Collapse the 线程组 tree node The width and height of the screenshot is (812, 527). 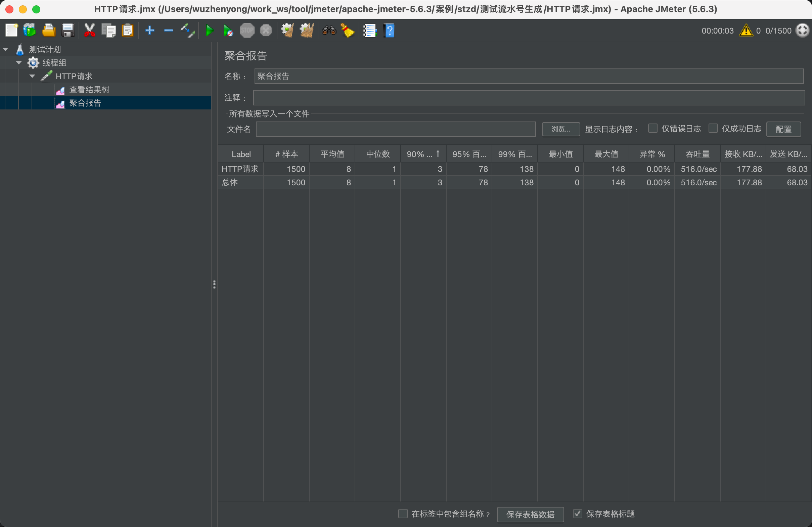(x=19, y=63)
